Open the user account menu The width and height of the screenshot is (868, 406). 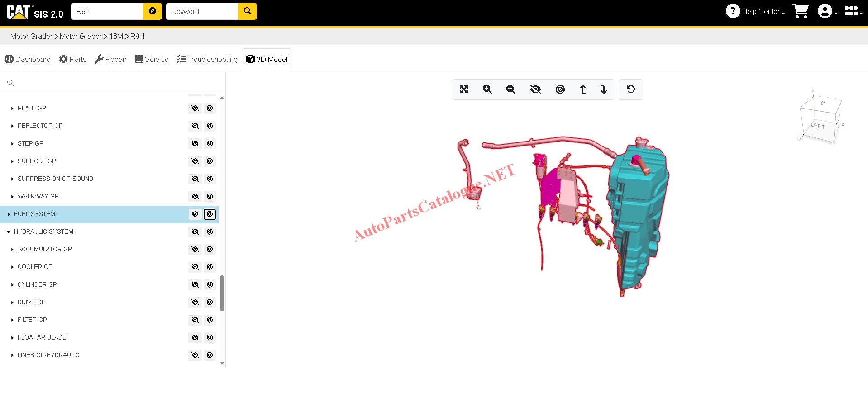click(x=827, y=11)
